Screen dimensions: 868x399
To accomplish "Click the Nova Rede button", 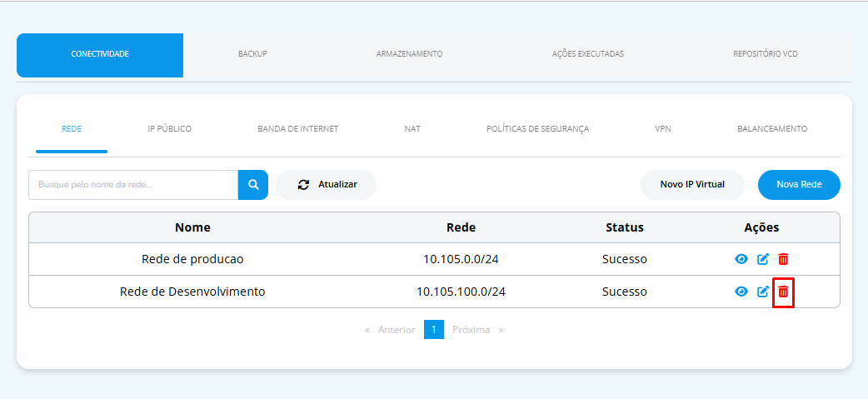I will 799,185.
